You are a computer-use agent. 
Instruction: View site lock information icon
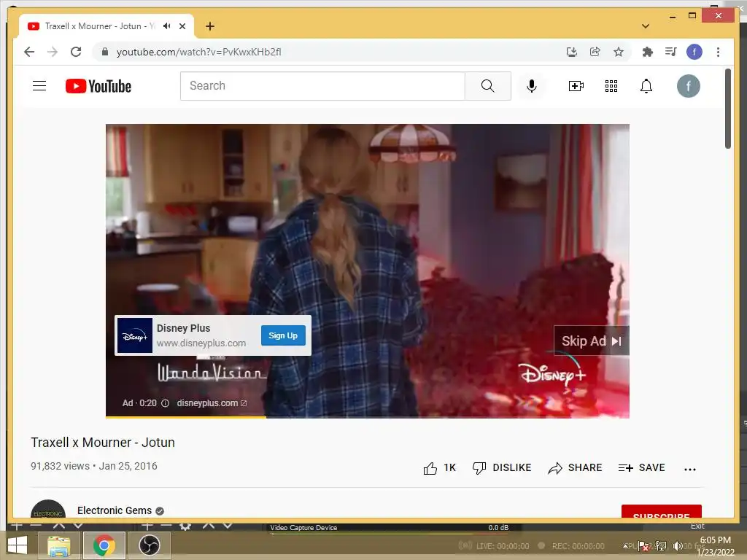105,52
